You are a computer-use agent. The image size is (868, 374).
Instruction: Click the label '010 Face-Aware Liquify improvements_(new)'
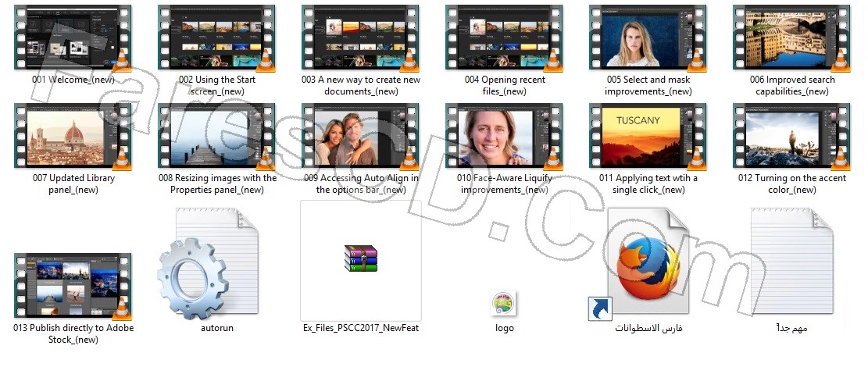(x=505, y=183)
